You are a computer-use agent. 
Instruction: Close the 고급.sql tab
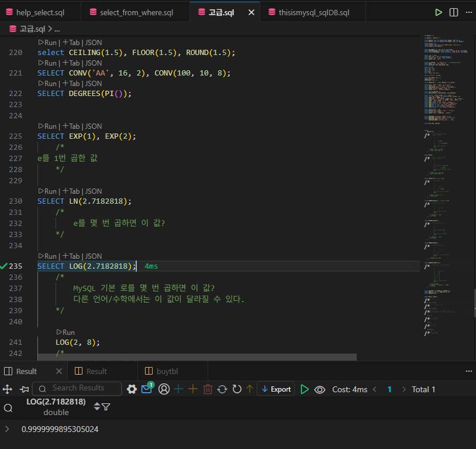[251, 12]
